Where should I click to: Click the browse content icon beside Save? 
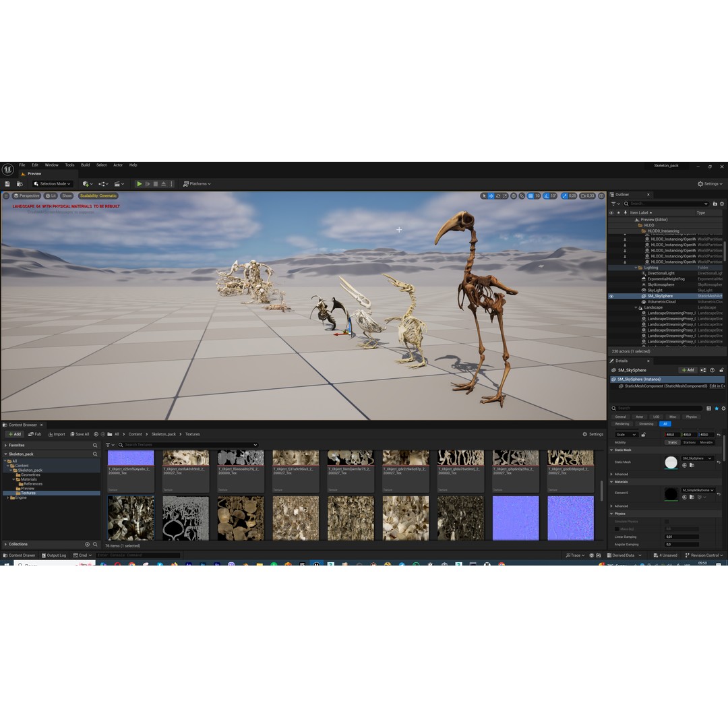[20, 184]
